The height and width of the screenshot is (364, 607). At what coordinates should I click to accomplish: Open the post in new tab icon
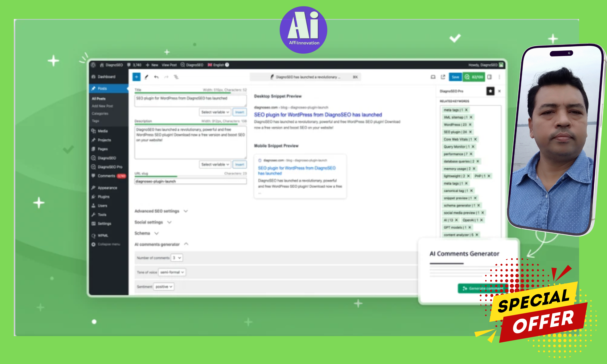(x=443, y=77)
